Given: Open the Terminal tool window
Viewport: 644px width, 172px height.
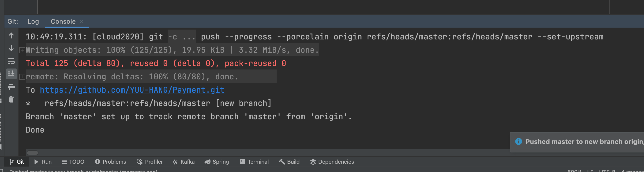Looking at the screenshot, I should [254, 162].
